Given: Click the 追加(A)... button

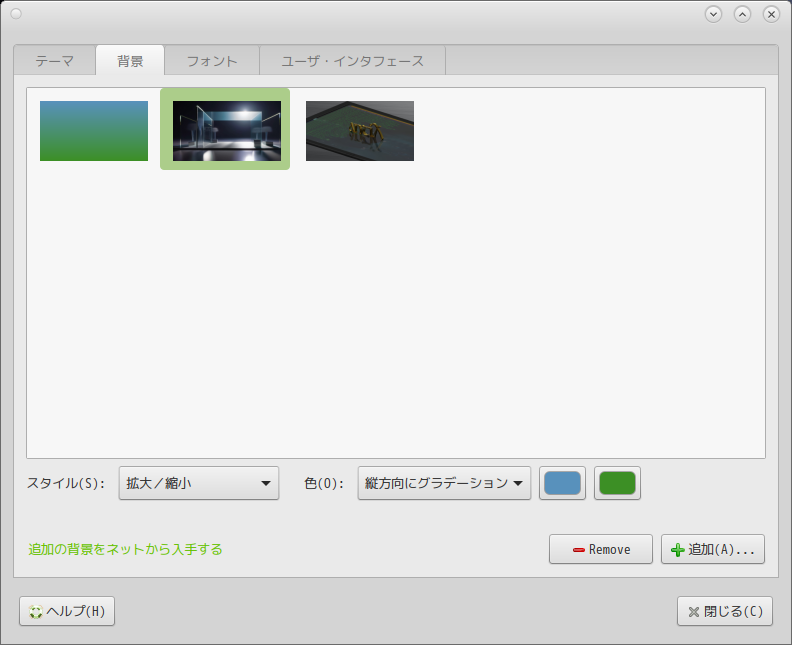Looking at the screenshot, I should [713, 549].
